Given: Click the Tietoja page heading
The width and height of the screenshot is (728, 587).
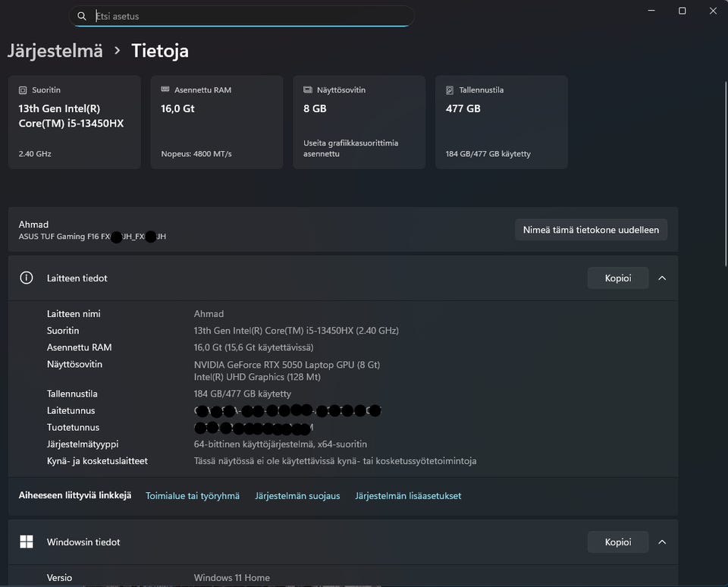Looking at the screenshot, I should coord(160,51).
